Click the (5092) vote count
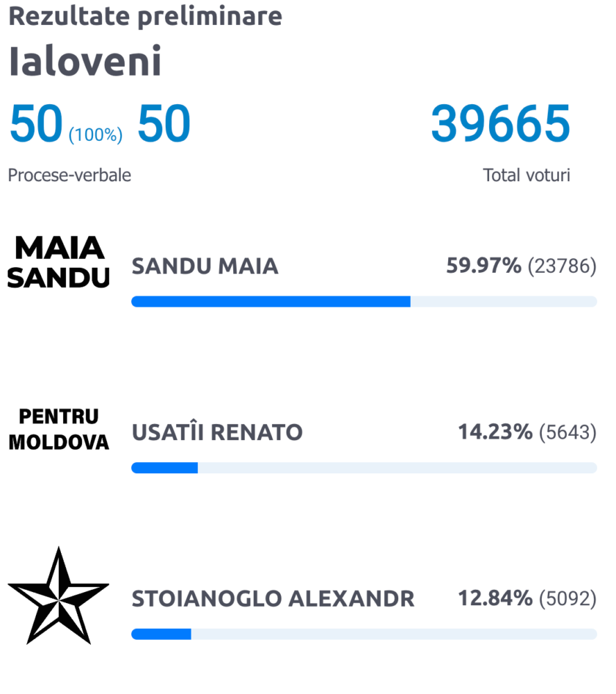The image size is (616, 694). (x=567, y=598)
